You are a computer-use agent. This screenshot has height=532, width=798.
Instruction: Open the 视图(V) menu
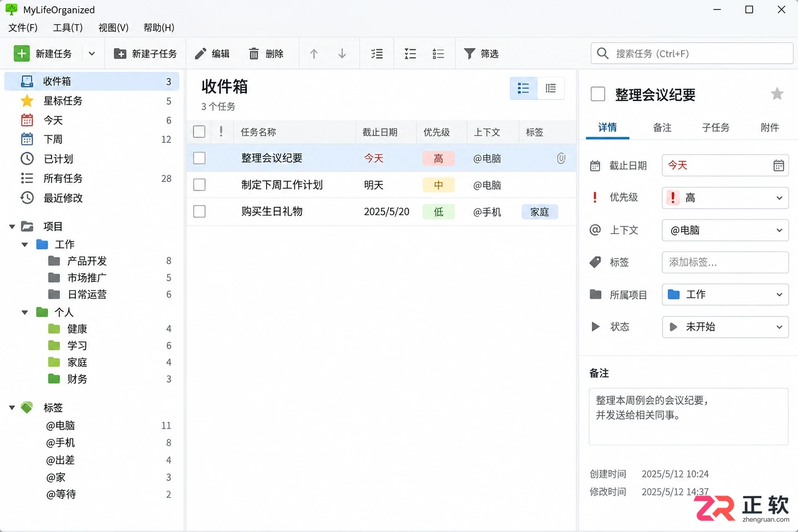(114, 28)
